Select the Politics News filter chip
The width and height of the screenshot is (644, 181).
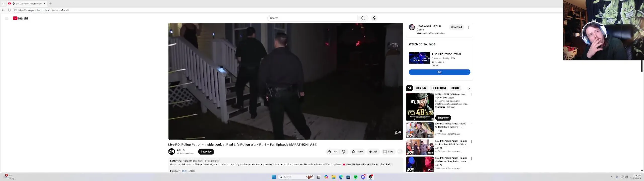click(x=439, y=88)
